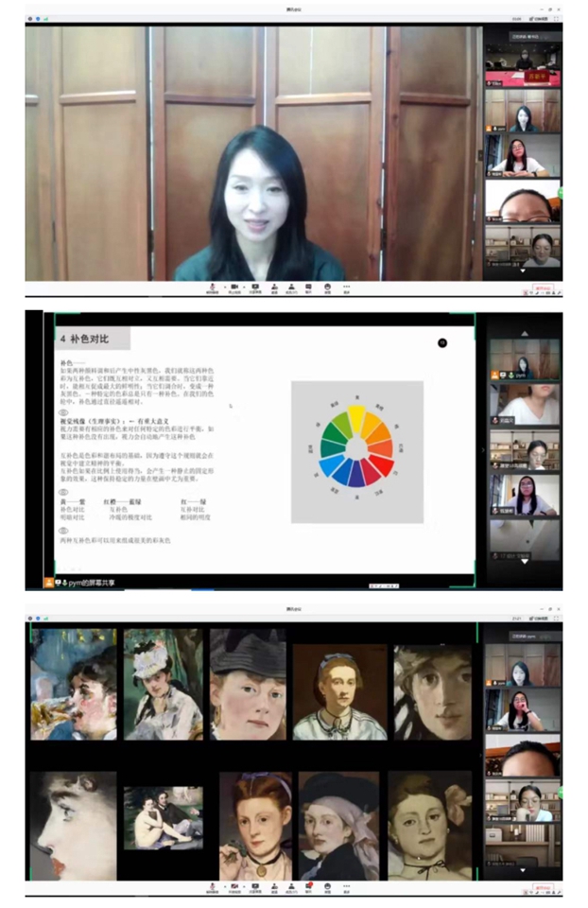588x908 pixels.
Task: Mute microphone in the bottom meeting toolbar
Action: tap(213, 887)
